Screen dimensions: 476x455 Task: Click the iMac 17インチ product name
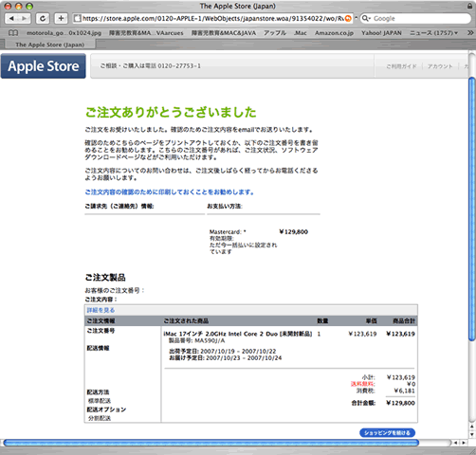pos(238,334)
